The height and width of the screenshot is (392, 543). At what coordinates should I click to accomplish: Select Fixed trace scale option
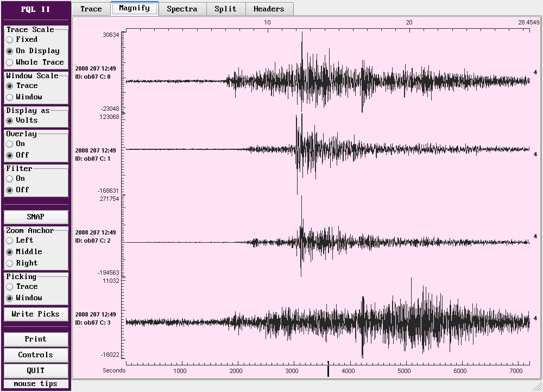[10, 40]
